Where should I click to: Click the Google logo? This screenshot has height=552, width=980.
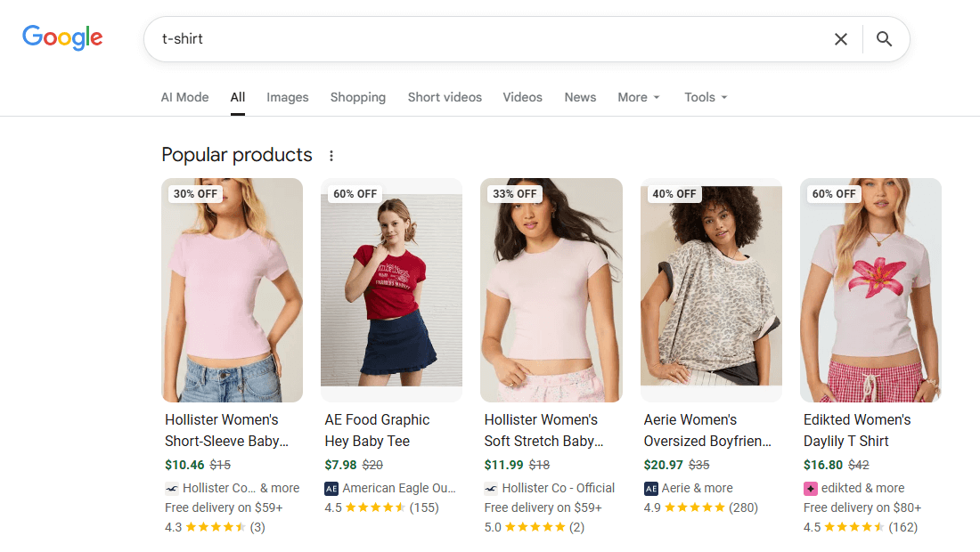61,37
